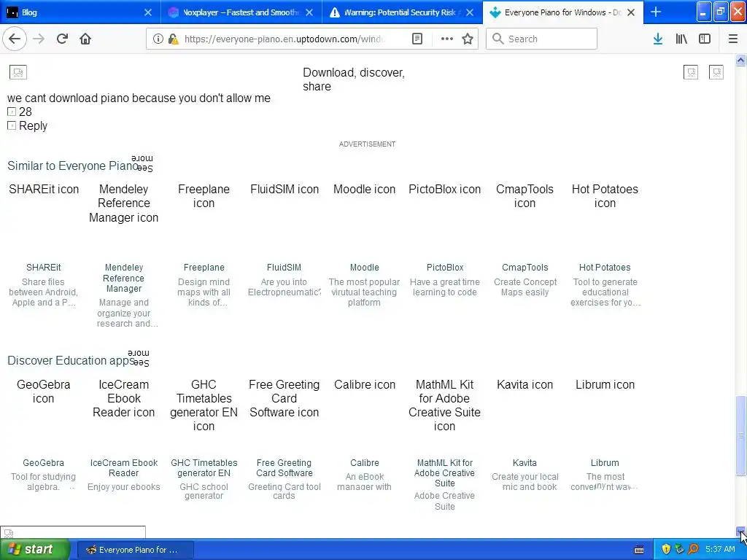The image size is (747, 560).
Task: Click the padlock connection icon
Action: click(x=173, y=39)
